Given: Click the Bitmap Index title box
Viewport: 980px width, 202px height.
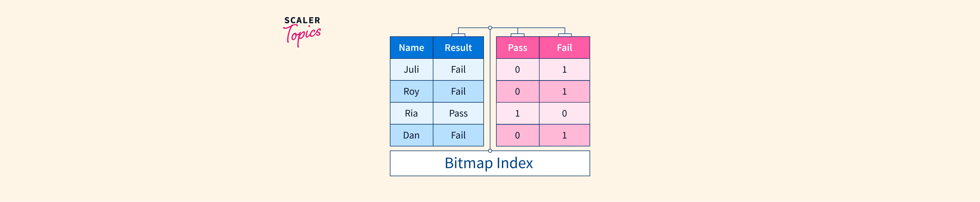Looking at the screenshot, I should coord(490,163).
